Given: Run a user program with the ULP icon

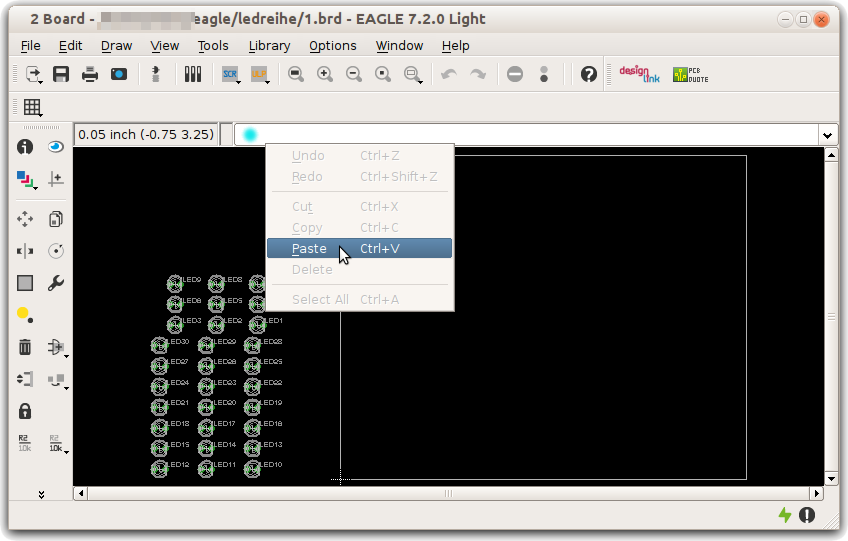Looking at the screenshot, I should point(260,74).
